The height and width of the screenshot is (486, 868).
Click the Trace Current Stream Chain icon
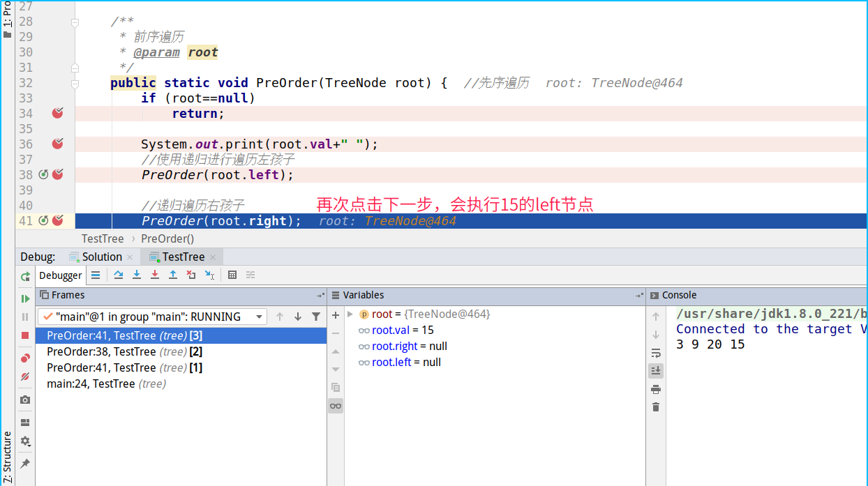click(x=250, y=275)
